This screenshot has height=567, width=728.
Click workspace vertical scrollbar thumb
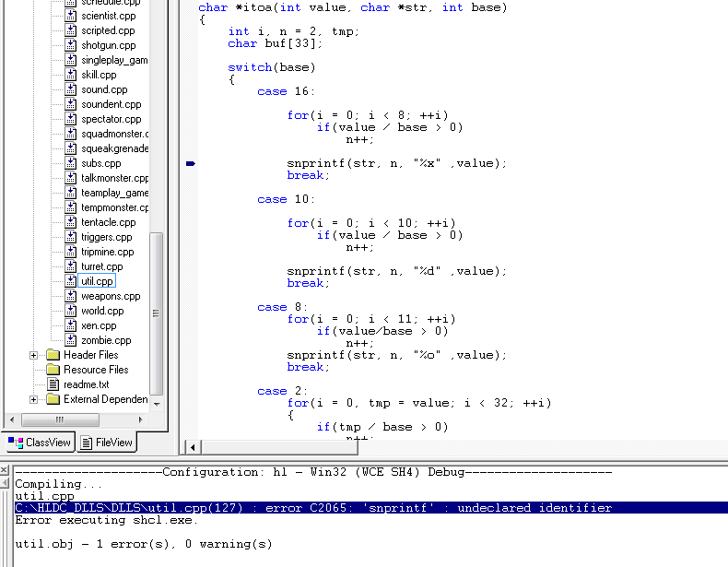(157, 313)
